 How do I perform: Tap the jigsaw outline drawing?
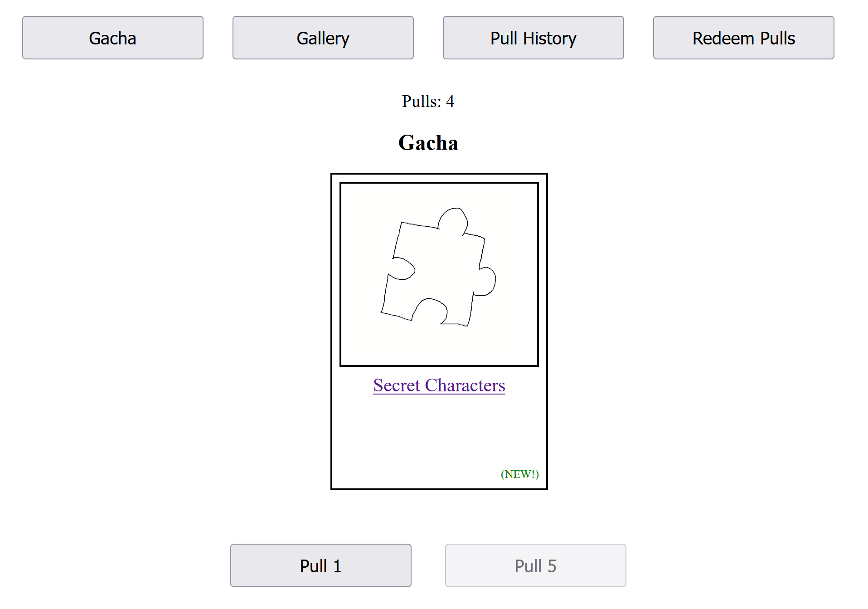439,268
